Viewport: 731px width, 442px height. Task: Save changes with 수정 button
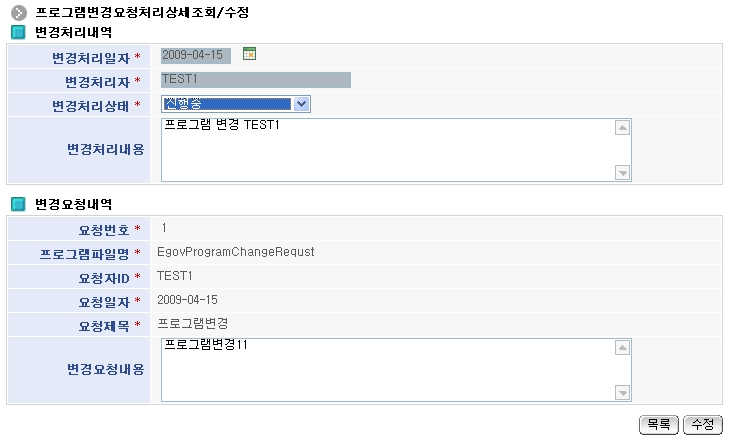(x=702, y=424)
